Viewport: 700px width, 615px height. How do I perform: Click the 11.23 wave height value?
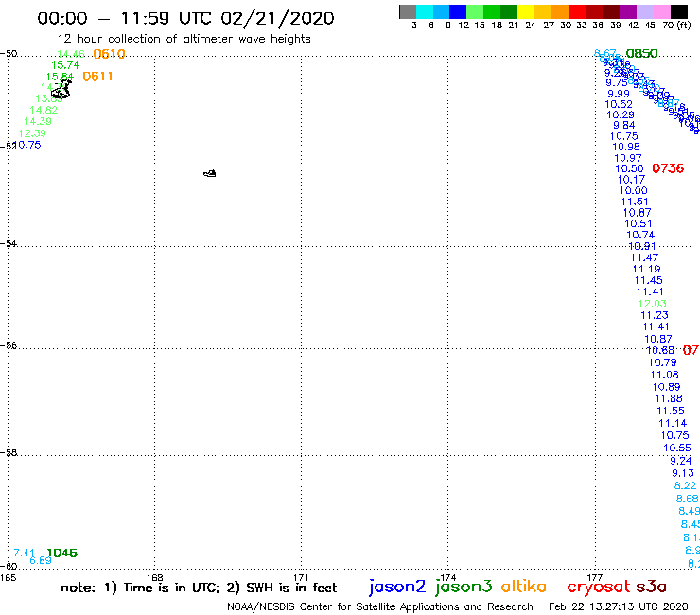coord(655,315)
